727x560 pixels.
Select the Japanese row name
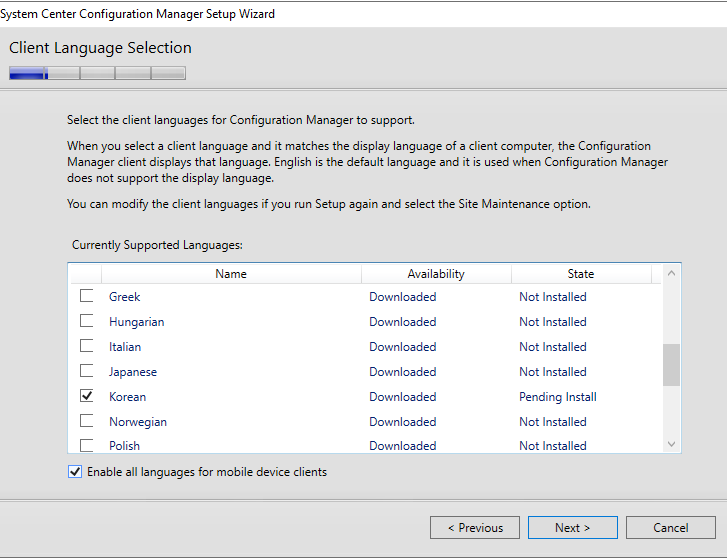tap(133, 372)
